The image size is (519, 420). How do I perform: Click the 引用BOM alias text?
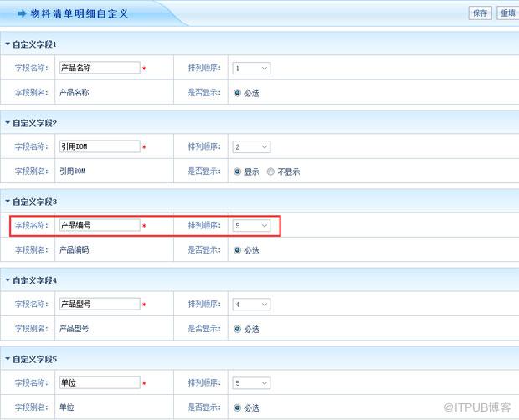pyautogui.click(x=73, y=171)
